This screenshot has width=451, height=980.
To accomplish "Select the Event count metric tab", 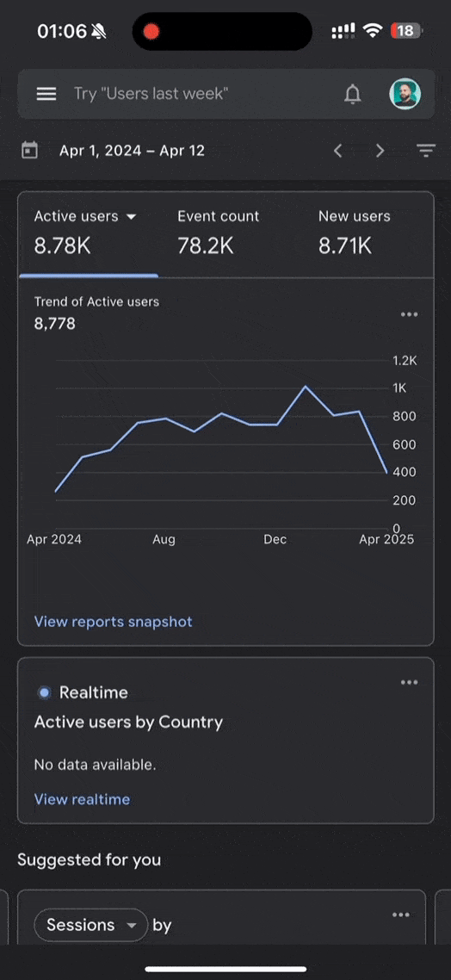I will coord(218,232).
